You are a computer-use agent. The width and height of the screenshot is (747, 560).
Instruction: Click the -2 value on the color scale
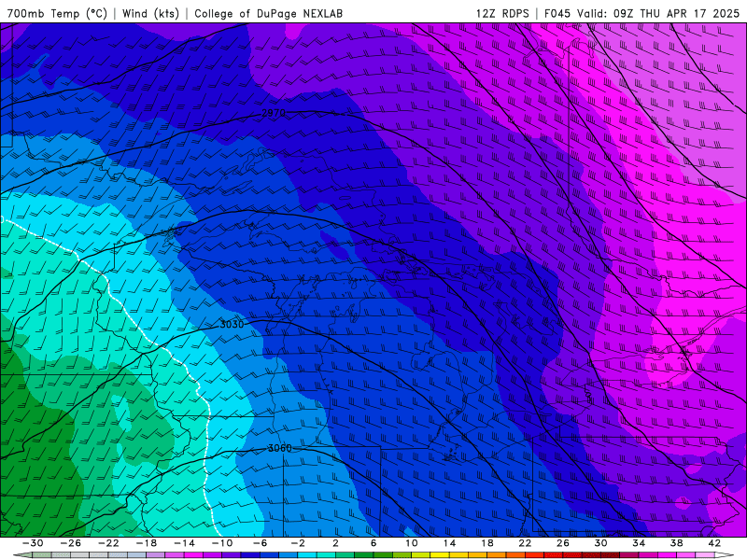coord(298,543)
